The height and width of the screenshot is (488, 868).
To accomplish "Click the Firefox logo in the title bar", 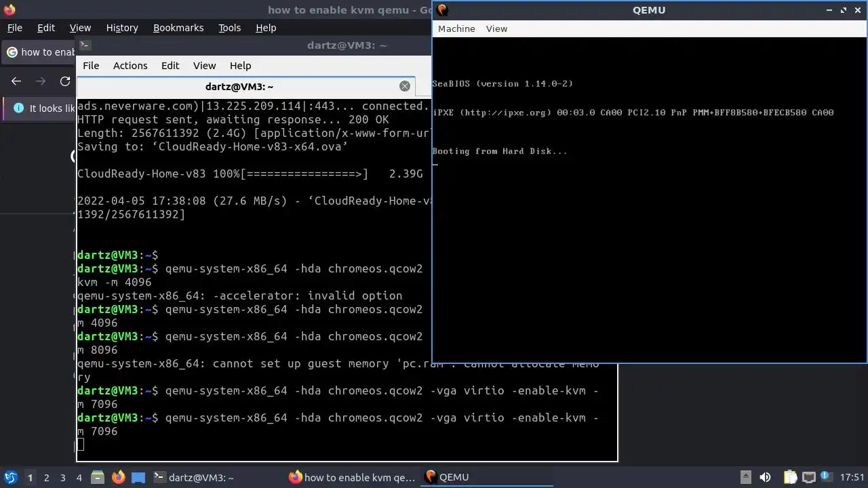I will coord(9,9).
